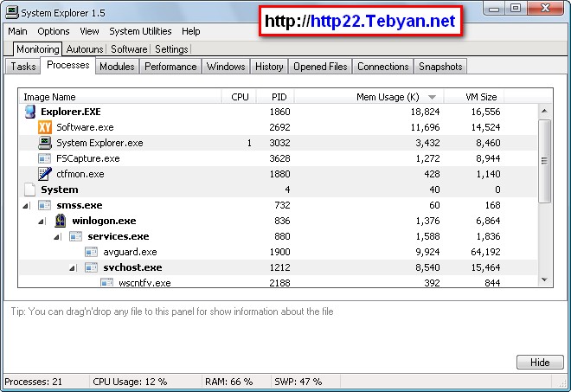Click the process list scroll down arrow
This screenshot has width=571, height=392.
click(x=544, y=280)
